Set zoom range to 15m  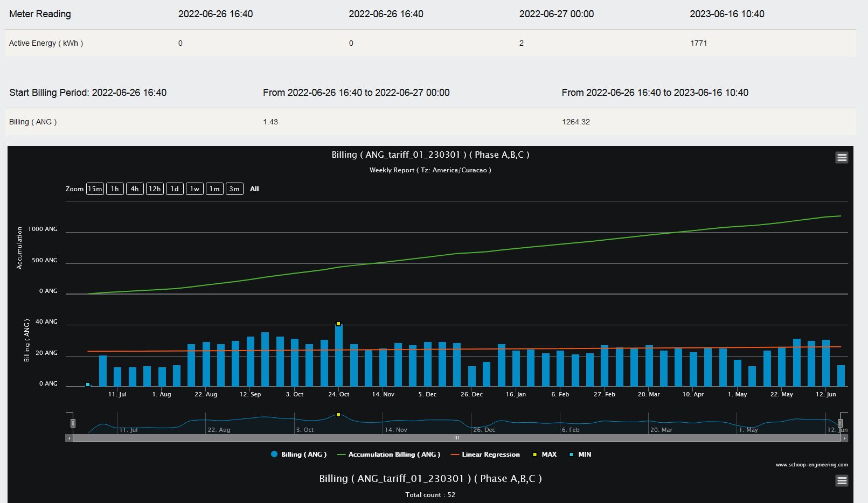click(95, 189)
